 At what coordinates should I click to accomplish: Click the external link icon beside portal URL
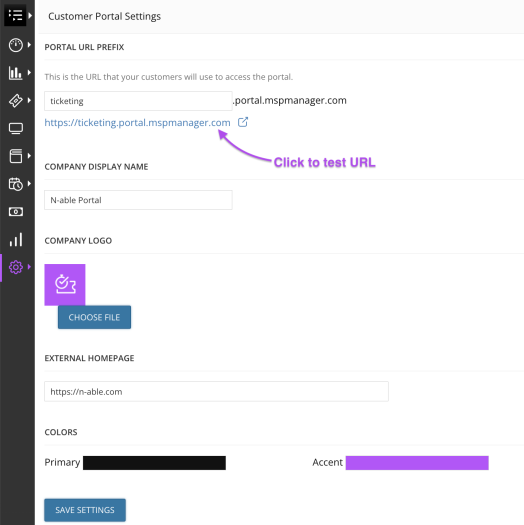(243, 122)
